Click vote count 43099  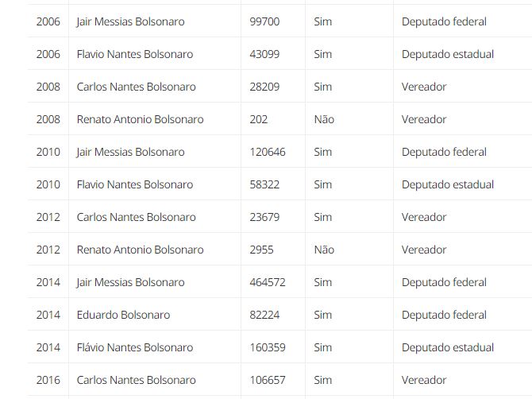point(264,54)
